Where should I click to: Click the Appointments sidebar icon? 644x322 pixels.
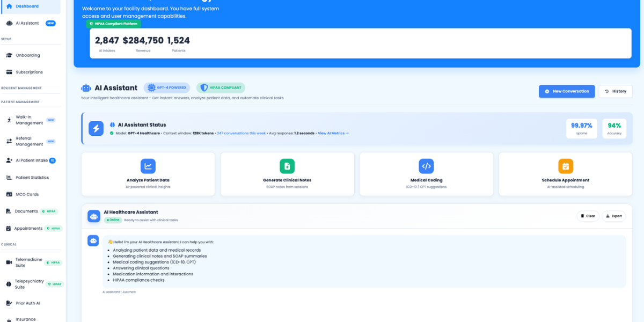click(x=9, y=228)
